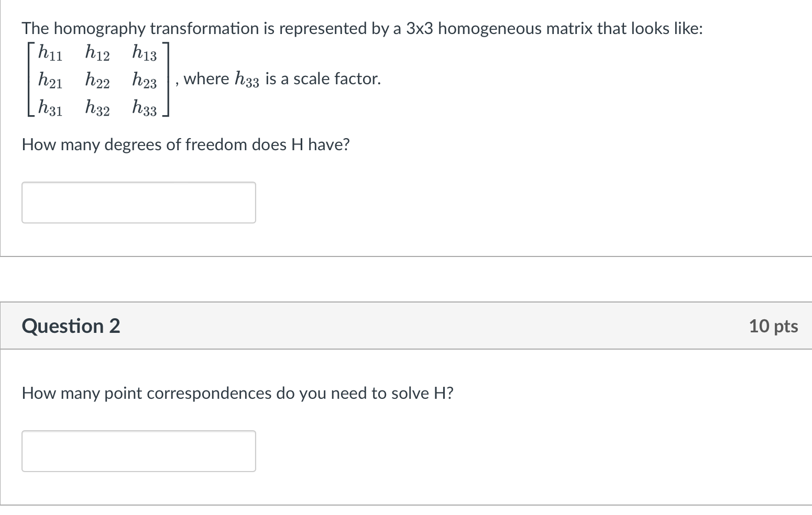812x515 pixels.
Task: Click inside the second empty response field
Action: pos(138,451)
